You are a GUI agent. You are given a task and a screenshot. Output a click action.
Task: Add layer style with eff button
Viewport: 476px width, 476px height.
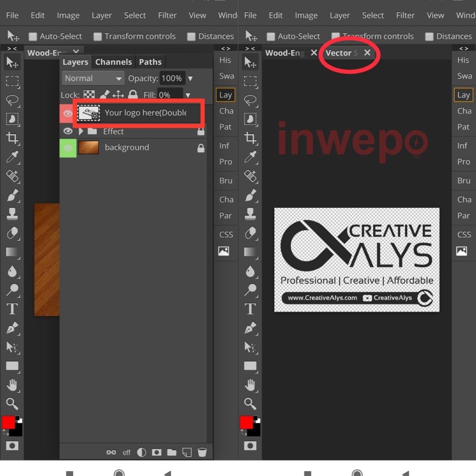(x=126, y=452)
